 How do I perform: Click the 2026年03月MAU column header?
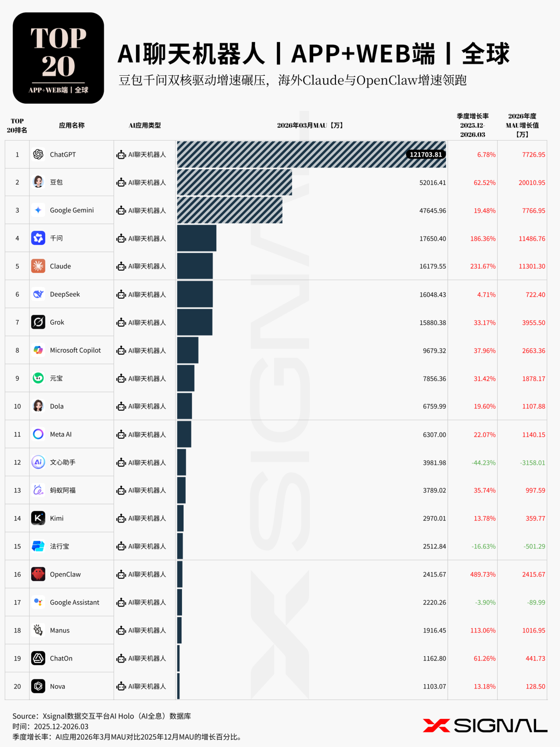click(x=310, y=126)
